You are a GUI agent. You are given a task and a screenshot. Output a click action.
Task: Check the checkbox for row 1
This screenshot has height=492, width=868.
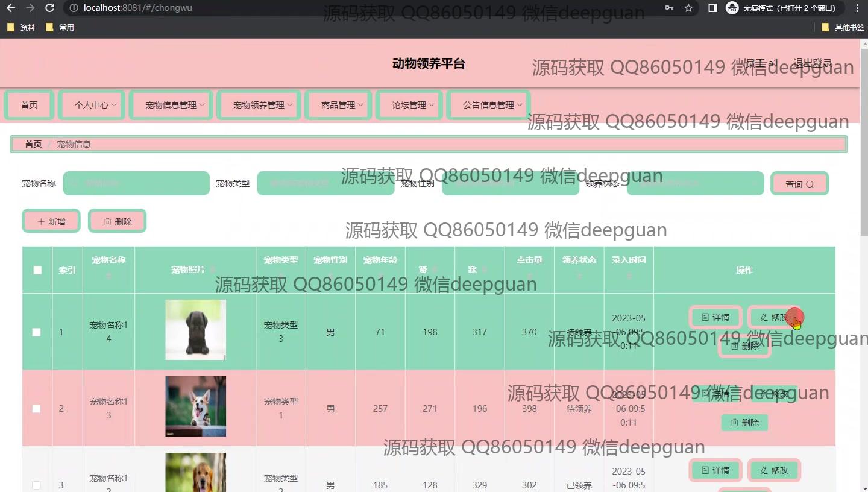coord(37,332)
